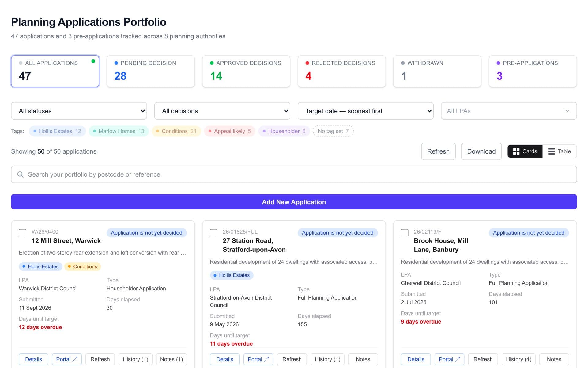Open the All decisions dropdown
This screenshot has height=368, width=588.
click(222, 111)
